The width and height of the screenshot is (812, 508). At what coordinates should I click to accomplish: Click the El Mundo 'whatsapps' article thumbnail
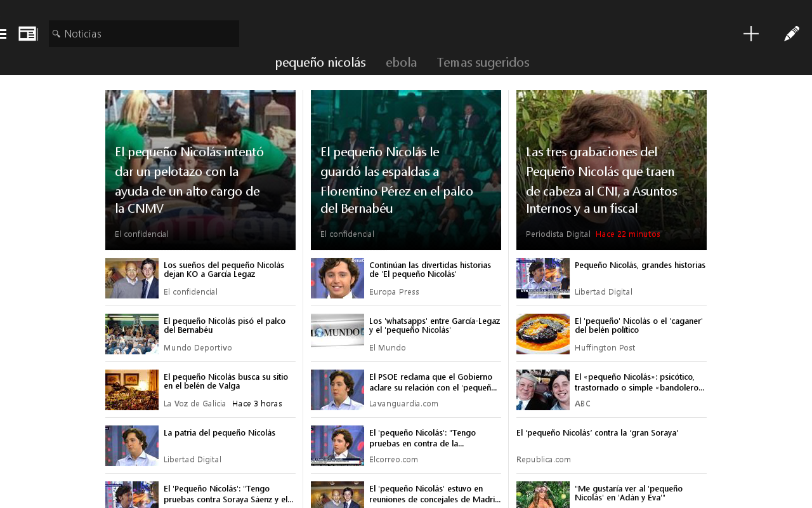(337, 333)
